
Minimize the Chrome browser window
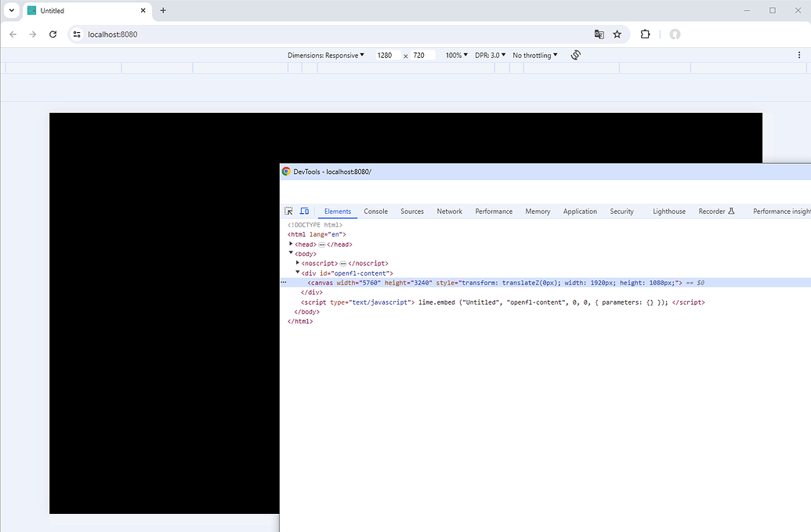click(747, 10)
